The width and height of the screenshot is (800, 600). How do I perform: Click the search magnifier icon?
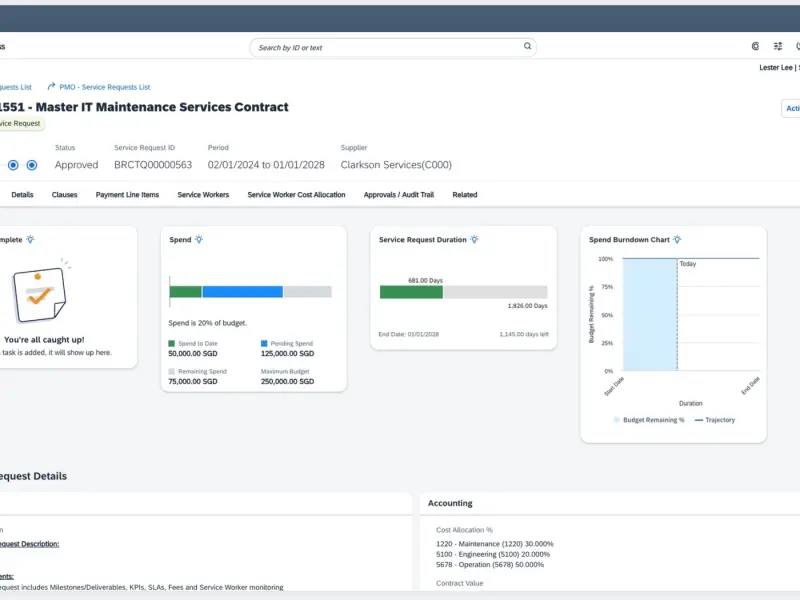pyautogui.click(x=527, y=47)
